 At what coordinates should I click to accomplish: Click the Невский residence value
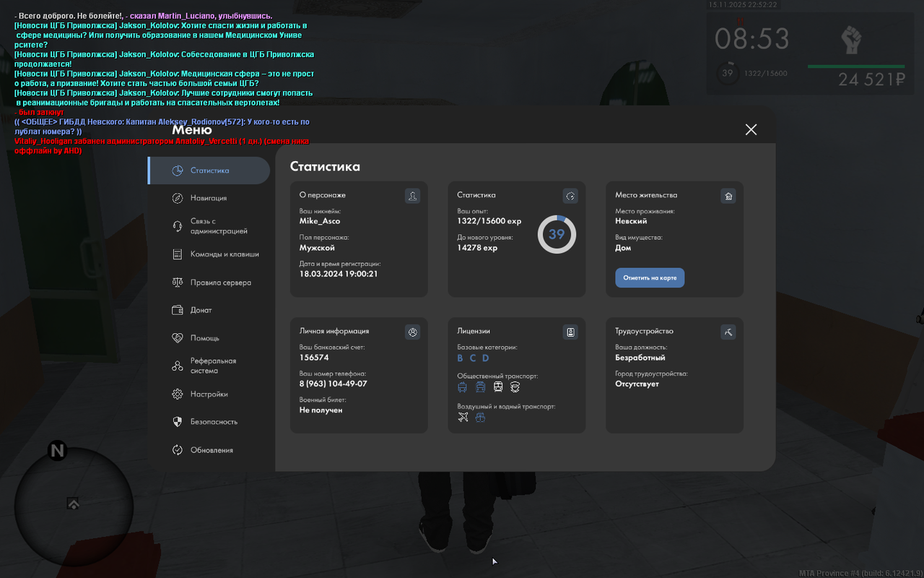point(631,221)
